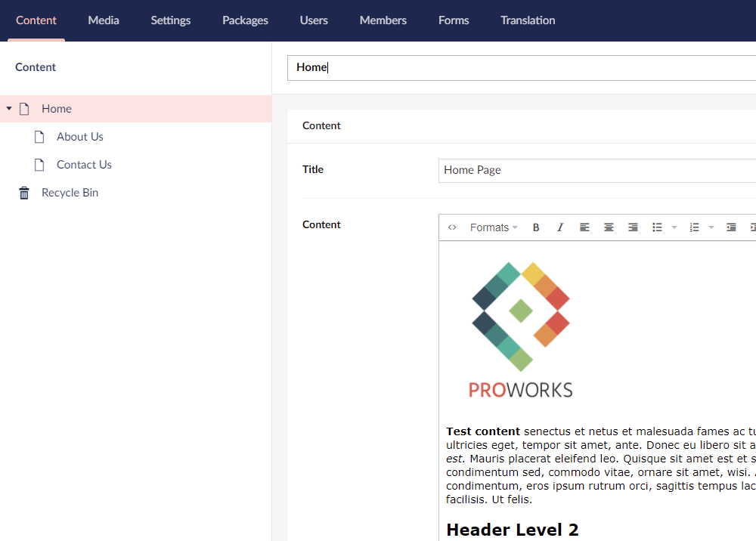The height and width of the screenshot is (541, 756).
Task: Open the Formats dropdown
Action: click(493, 227)
